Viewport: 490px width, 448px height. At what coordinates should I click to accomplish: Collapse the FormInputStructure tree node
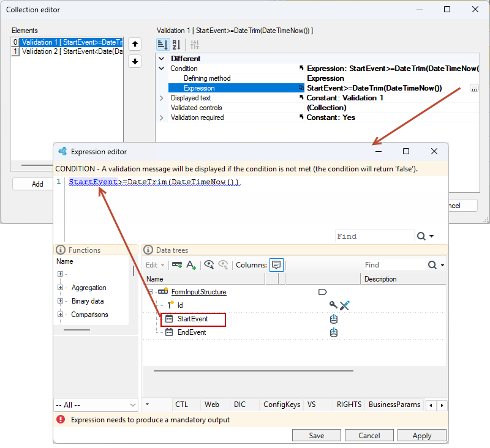tap(150, 292)
